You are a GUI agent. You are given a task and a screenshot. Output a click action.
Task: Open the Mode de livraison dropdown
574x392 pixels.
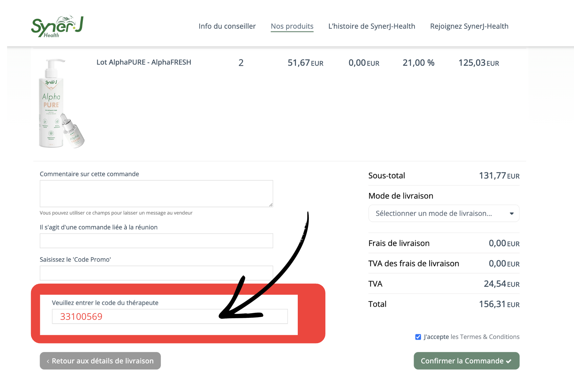pos(444,213)
